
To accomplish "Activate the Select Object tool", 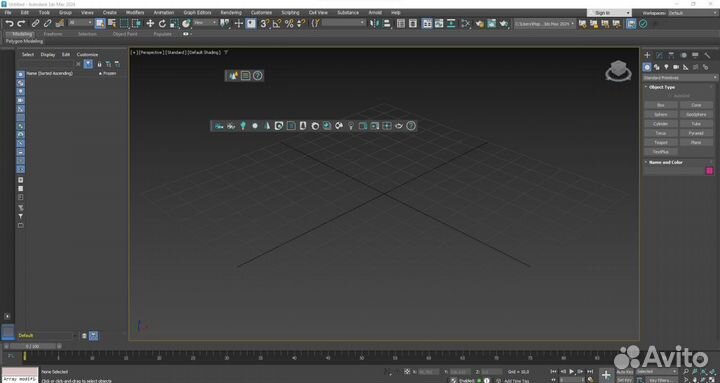I will click(x=100, y=23).
